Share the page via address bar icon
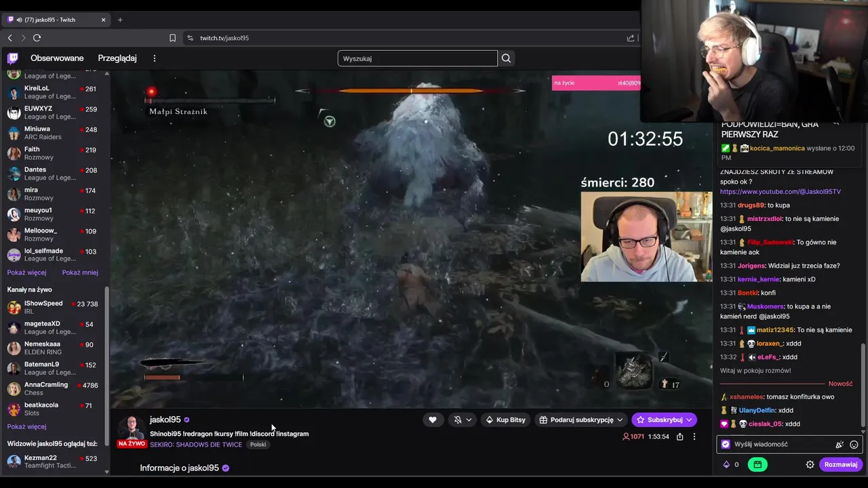Screen dimensions: 868x488 point(631,38)
